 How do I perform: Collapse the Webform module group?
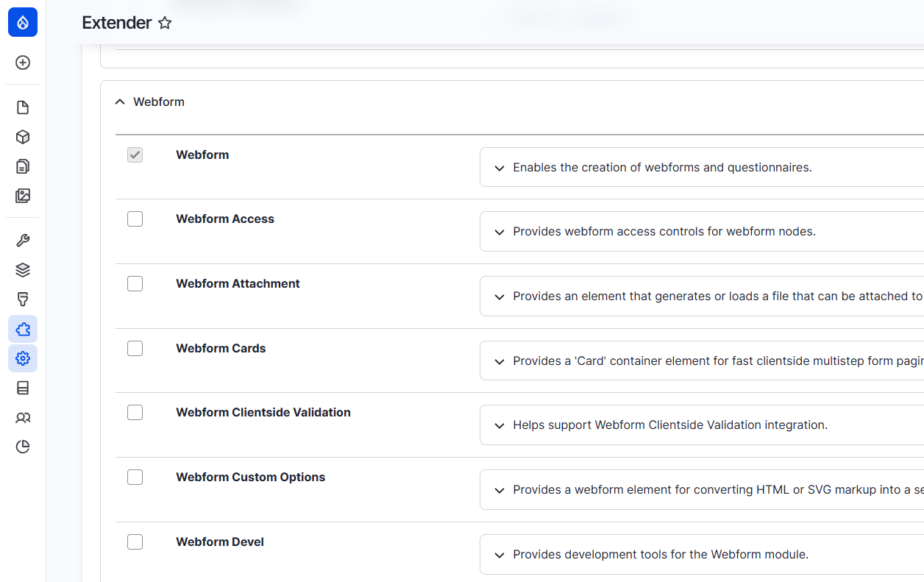coord(121,102)
